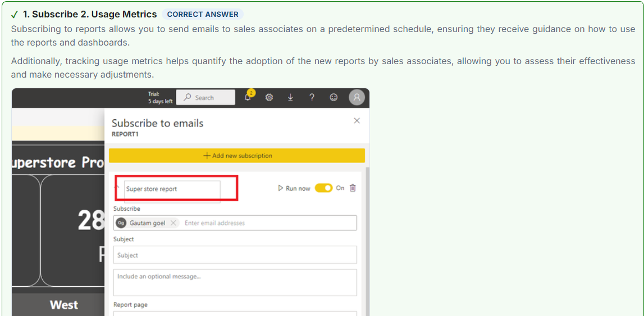This screenshot has width=644, height=316.
Task: Click the feedback smiley icon
Action: point(334,97)
